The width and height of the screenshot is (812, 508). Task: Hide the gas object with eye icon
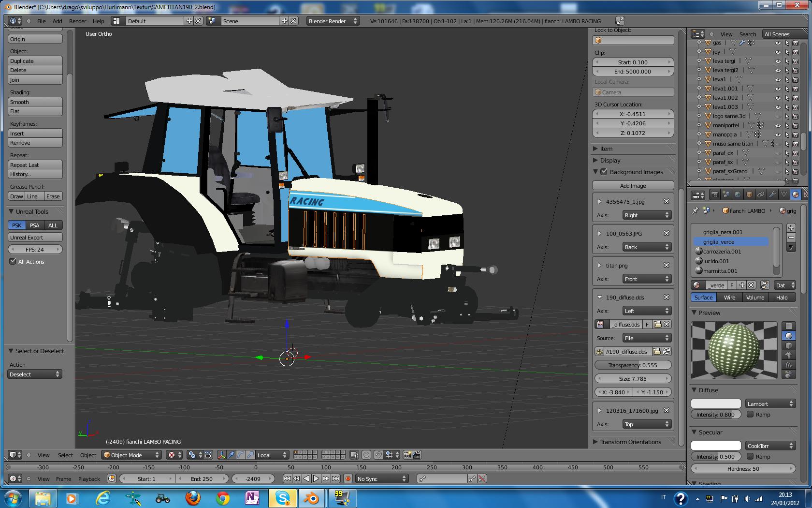click(x=778, y=43)
